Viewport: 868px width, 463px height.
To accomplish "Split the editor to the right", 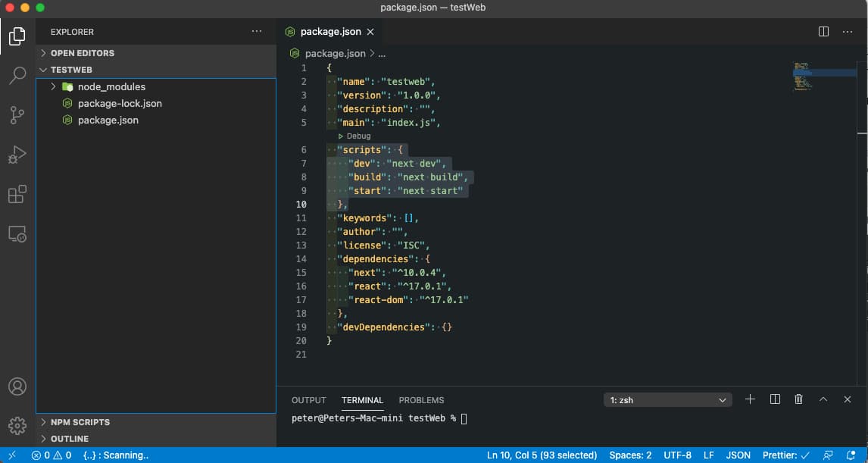I will pyautogui.click(x=824, y=32).
